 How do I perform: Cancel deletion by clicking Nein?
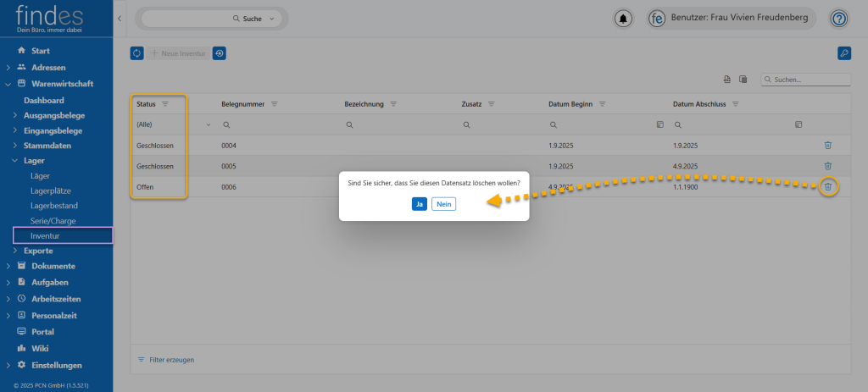[x=443, y=204]
